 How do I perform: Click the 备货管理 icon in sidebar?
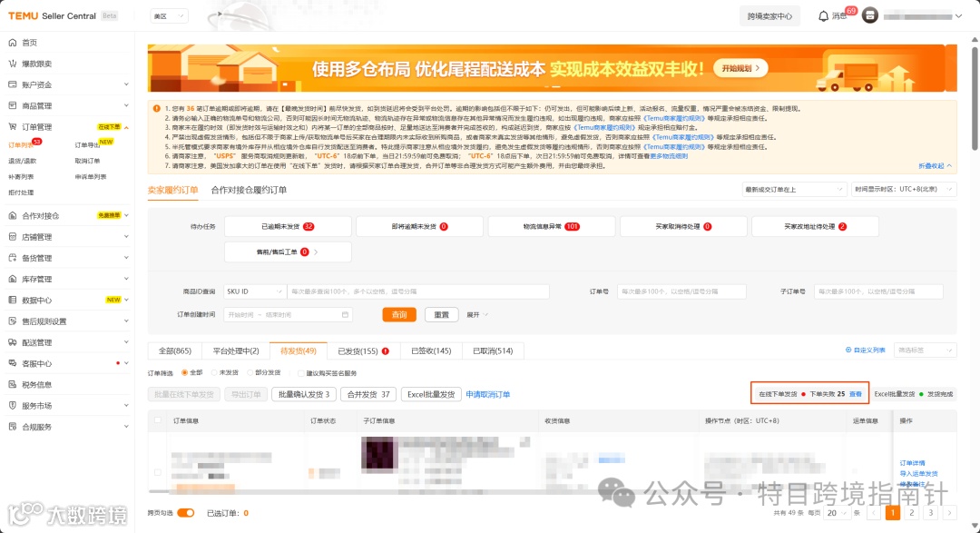pyautogui.click(x=13, y=258)
